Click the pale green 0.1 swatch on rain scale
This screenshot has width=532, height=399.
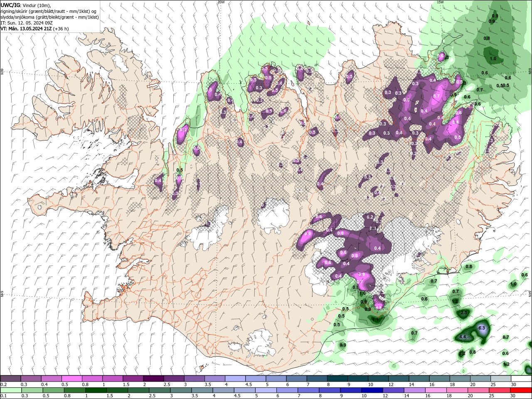(11, 390)
